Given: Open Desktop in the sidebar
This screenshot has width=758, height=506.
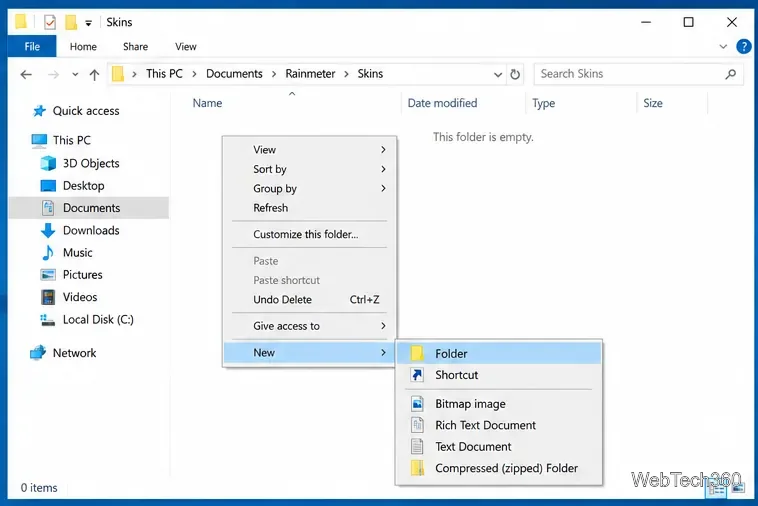Looking at the screenshot, I should (83, 186).
